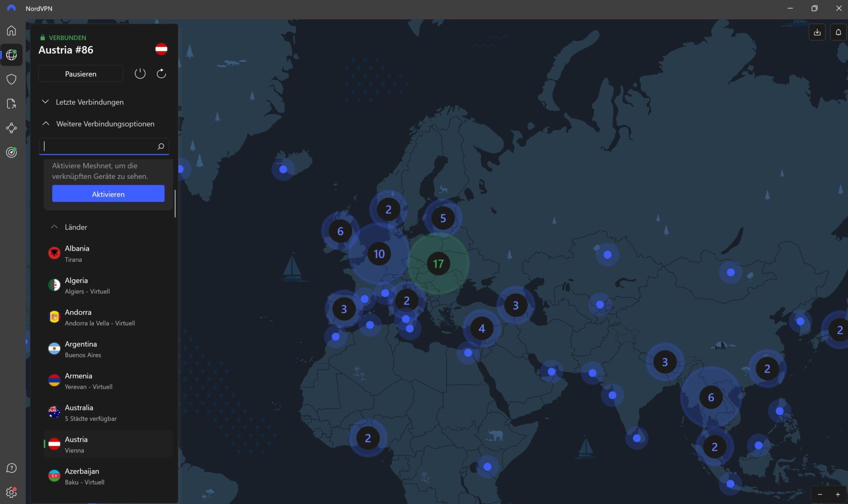Open the notifications bell icon
848x504 pixels.
tap(838, 32)
